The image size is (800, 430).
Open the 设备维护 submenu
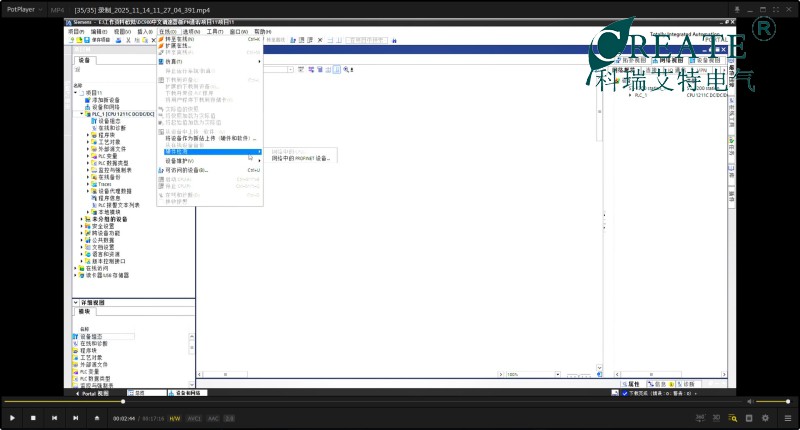click(x=210, y=161)
